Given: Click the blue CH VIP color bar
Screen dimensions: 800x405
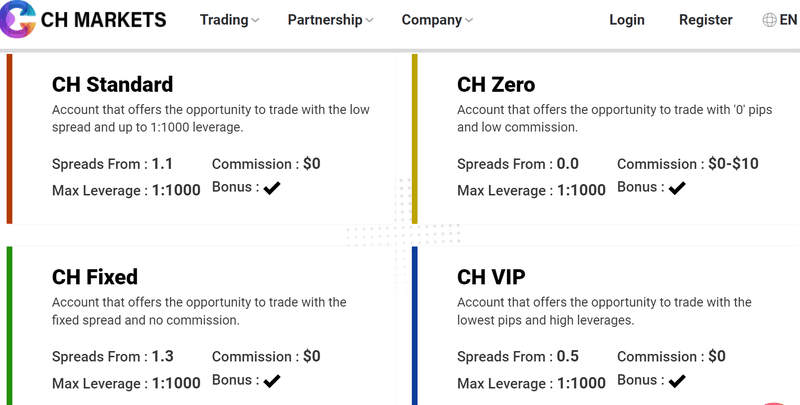Looking at the screenshot, I should coord(415,325).
